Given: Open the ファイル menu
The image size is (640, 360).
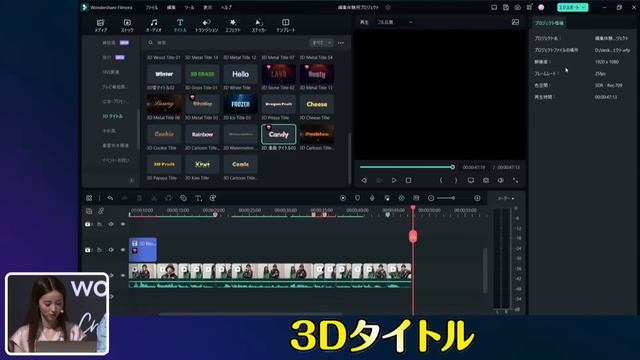Looking at the screenshot, I should (x=151, y=7).
